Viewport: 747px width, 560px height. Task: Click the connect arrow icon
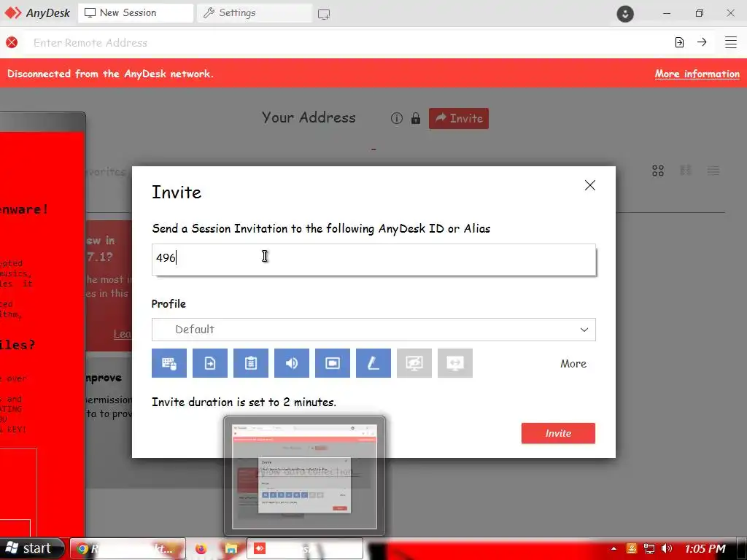point(702,42)
